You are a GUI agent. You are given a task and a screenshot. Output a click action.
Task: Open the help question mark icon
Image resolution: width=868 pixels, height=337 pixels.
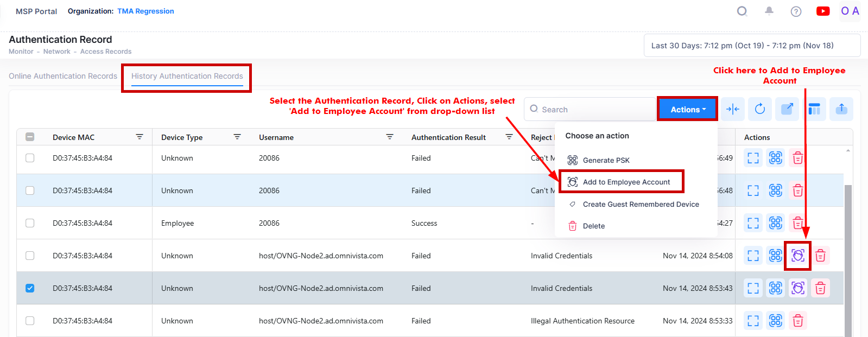coord(796,11)
